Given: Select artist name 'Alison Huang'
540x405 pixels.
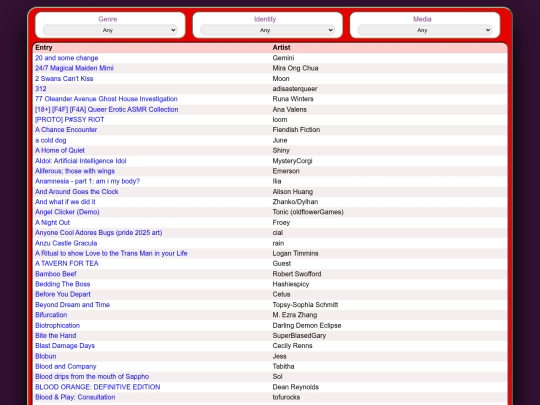Looking at the screenshot, I should click(x=293, y=191).
